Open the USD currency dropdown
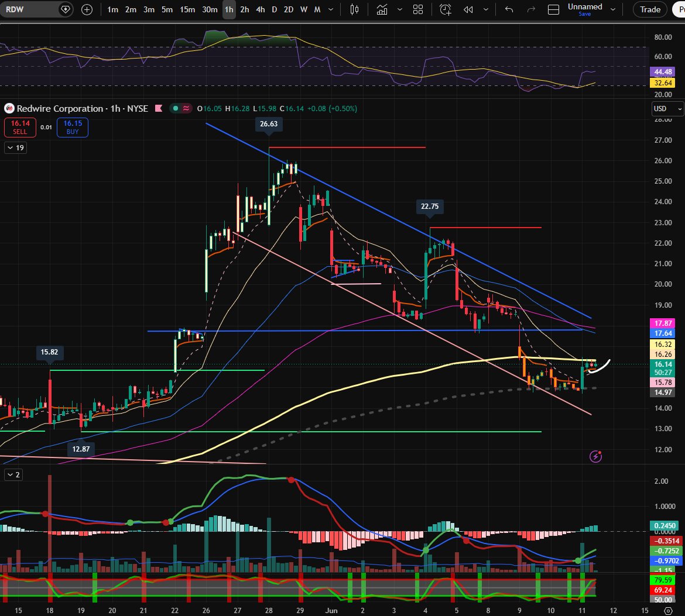This screenshot has width=685, height=616. pos(667,109)
